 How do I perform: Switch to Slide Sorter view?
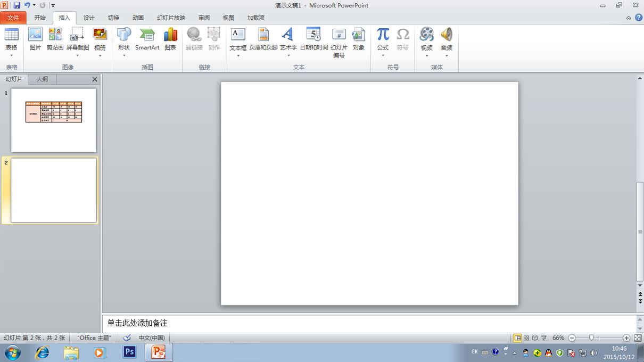pos(526,338)
